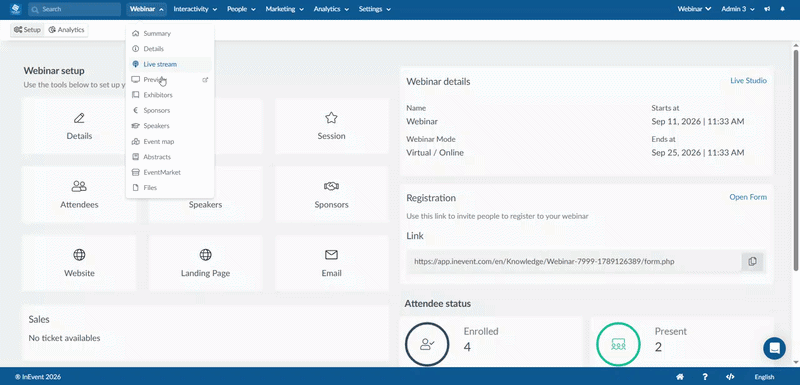
Task: Click the 'No ticket availables' text
Action: (x=64, y=338)
